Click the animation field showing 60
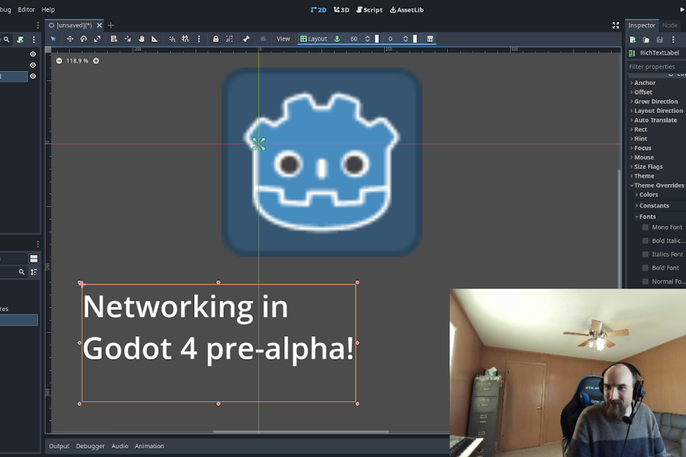Screen dimensions: 686x457 point(354,39)
